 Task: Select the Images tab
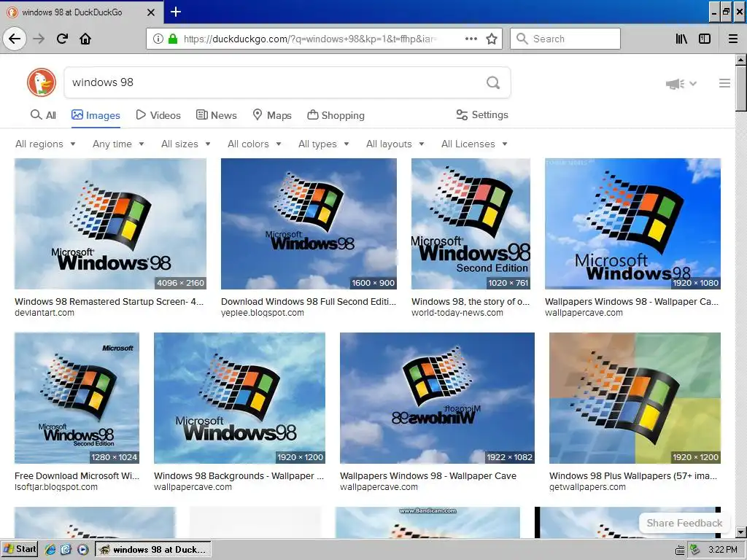pyautogui.click(x=96, y=115)
